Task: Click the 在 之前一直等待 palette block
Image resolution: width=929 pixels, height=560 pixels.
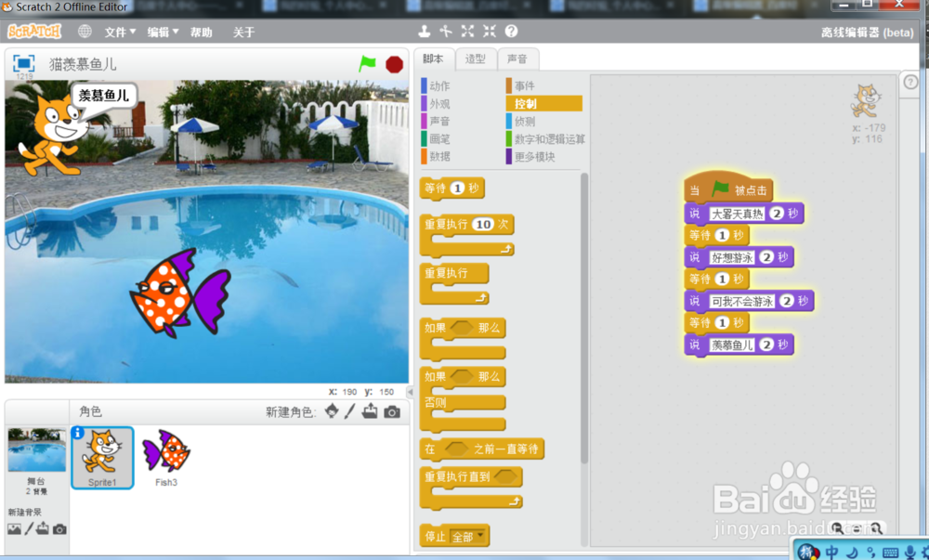Action: [481, 449]
